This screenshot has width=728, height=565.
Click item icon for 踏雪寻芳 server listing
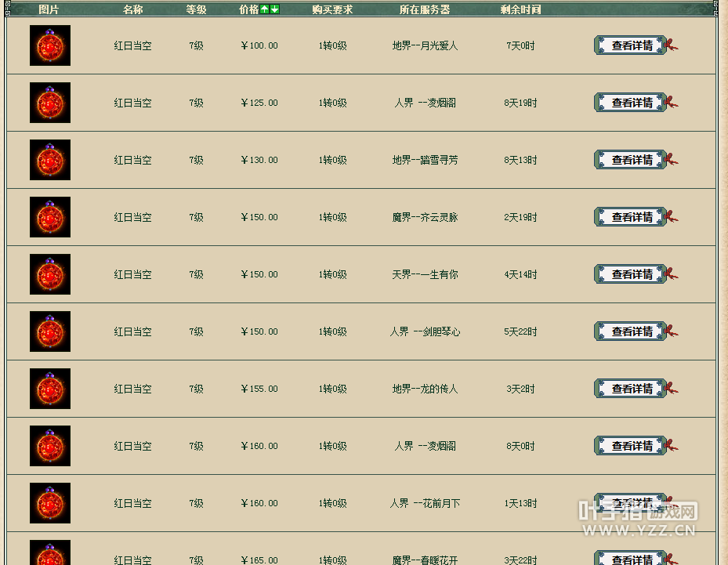[50, 160]
